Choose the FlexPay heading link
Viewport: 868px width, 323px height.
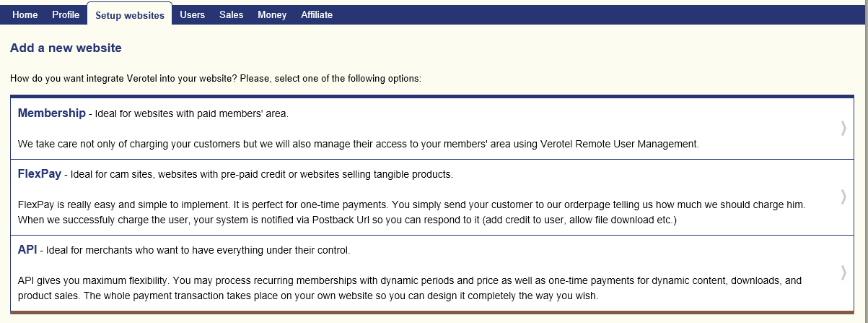coord(40,174)
